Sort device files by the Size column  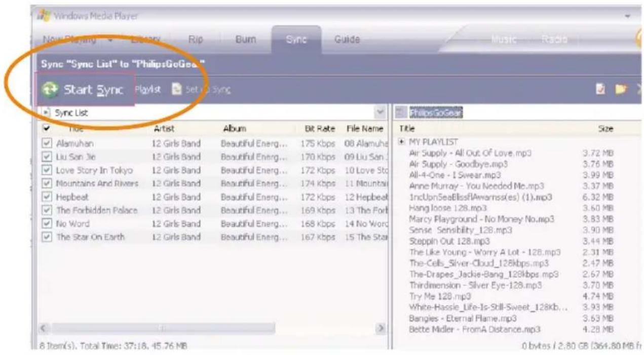pos(605,129)
